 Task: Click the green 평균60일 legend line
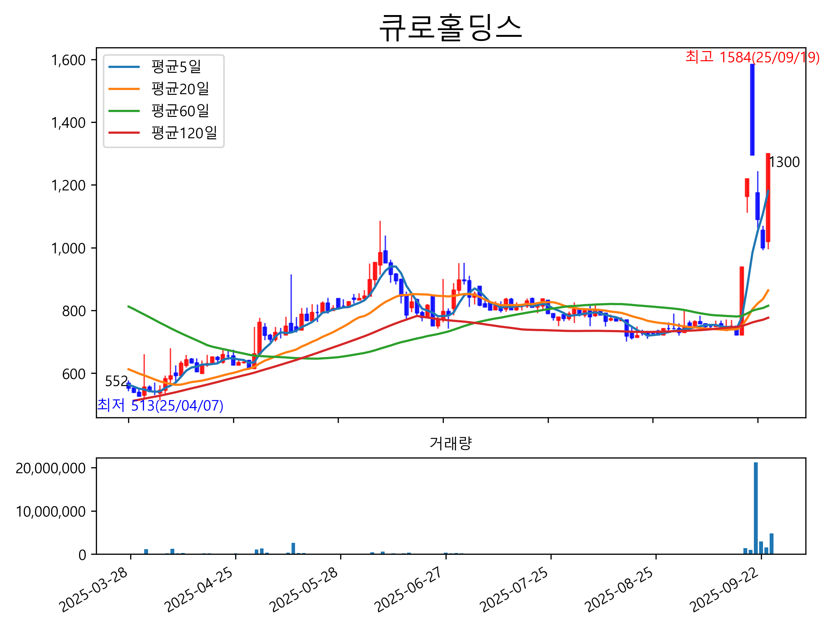coord(124,111)
